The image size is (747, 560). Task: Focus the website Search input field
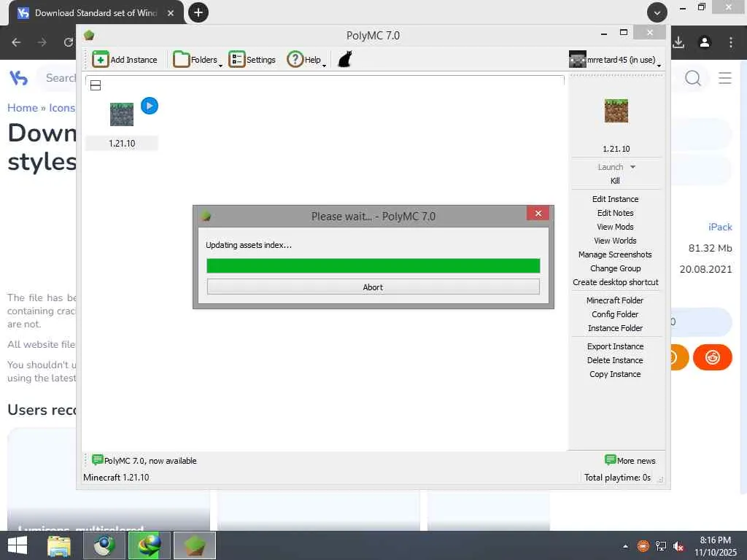coord(57,77)
